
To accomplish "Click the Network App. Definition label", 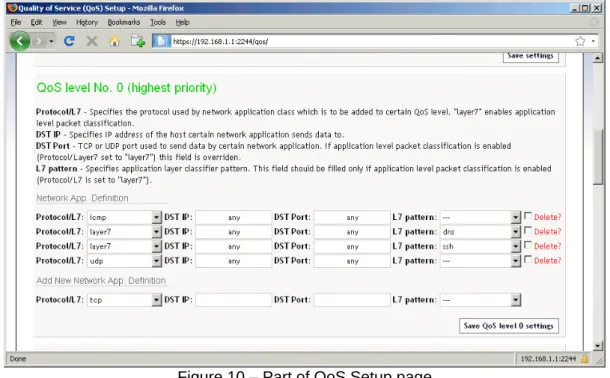I will coord(82,198).
